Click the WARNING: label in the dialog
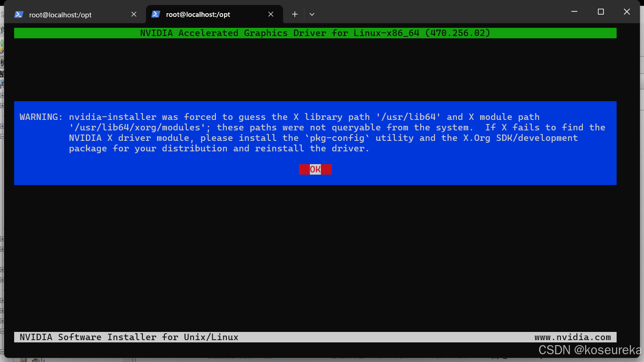The image size is (644, 362). coord(42,117)
